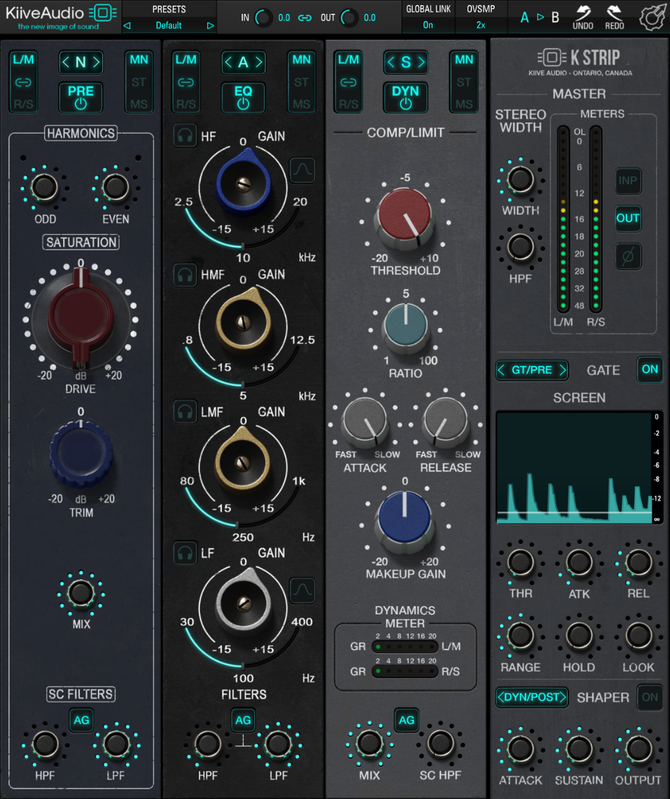
Task: Toggle HF band bell shape icon
Action: pyautogui.click(x=302, y=169)
